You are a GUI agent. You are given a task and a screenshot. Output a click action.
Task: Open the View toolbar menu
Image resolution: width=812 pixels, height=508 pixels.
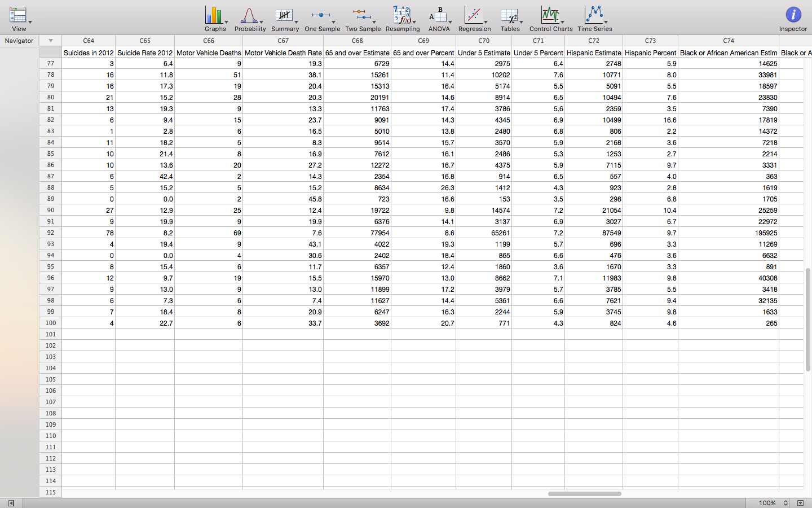pos(19,19)
